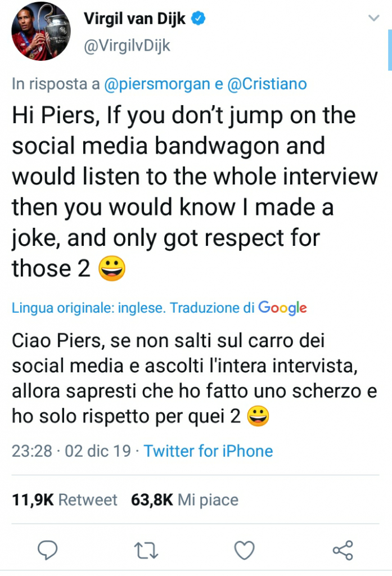Tap the grinning emoji in original tweet
Screen dimensions: 392x576
(111, 269)
